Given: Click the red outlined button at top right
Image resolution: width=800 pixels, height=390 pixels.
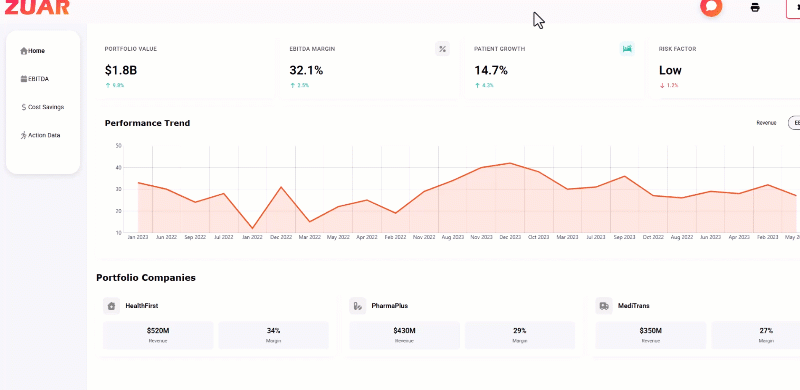Looking at the screenshot, I should (x=793, y=8).
